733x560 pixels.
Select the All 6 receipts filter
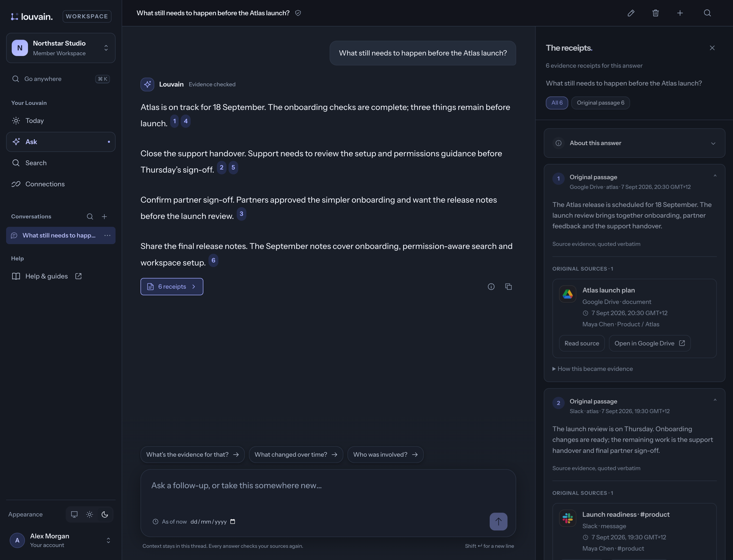[557, 103]
